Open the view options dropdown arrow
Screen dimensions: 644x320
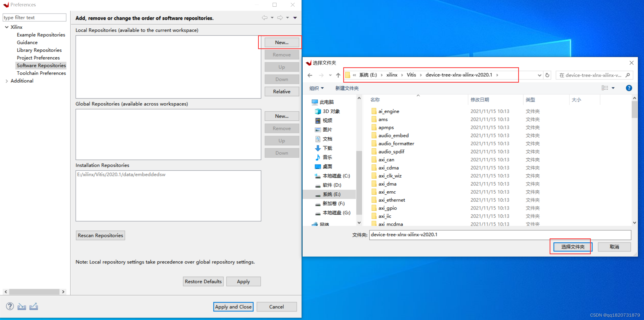[613, 88]
